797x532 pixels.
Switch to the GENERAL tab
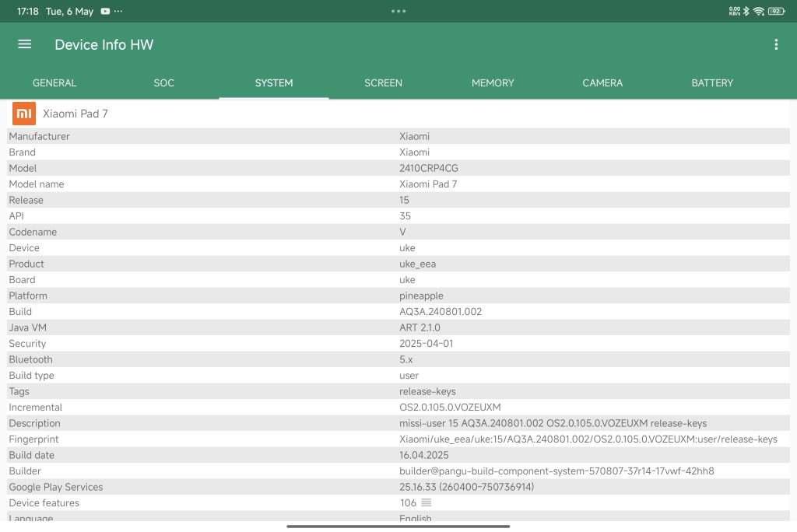coord(54,83)
